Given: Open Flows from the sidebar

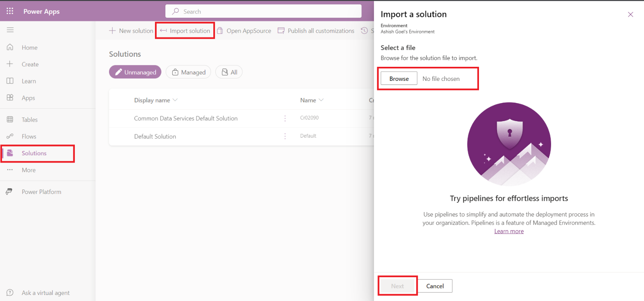Looking at the screenshot, I should 29,136.
